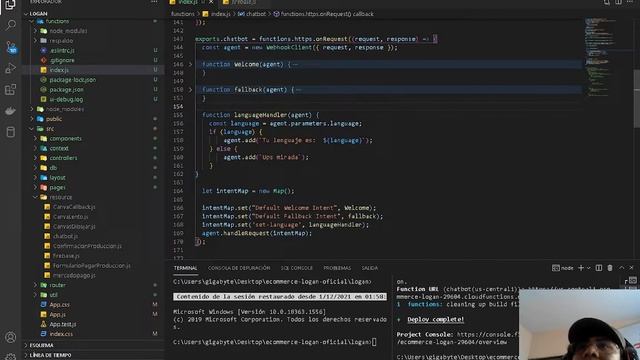Open ui-debug.log file

pos(66,100)
